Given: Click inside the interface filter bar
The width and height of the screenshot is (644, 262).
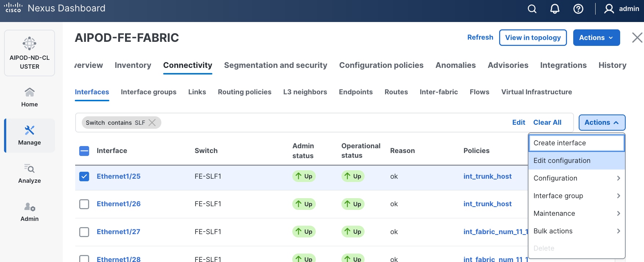Looking at the screenshot, I should pyautogui.click(x=330, y=123).
